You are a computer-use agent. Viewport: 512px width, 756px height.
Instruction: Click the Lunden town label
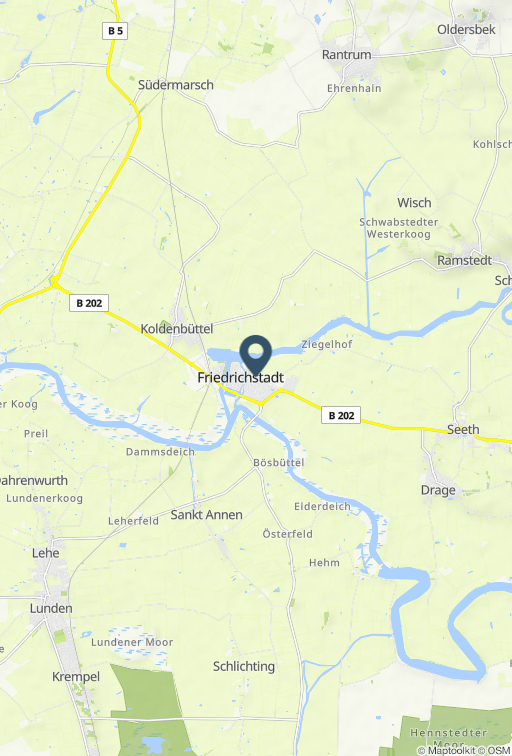click(x=51, y=608)
